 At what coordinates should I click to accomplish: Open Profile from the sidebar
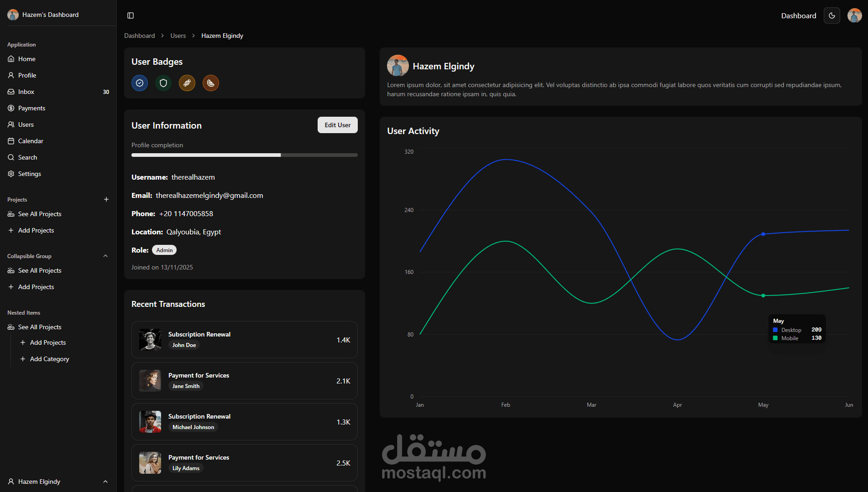(x=58, y=75)
